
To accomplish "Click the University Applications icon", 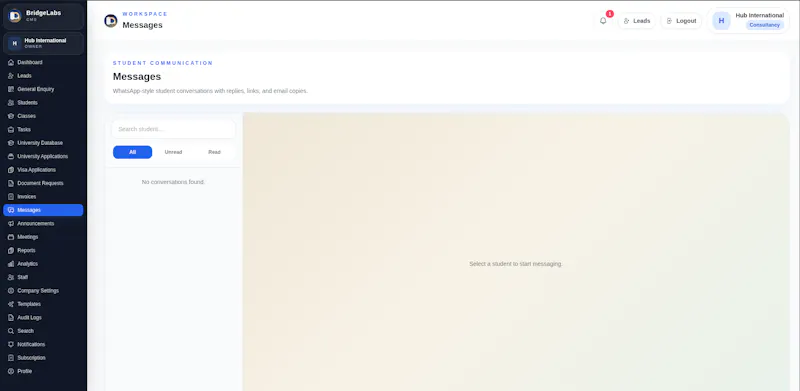I will tap(11, 156).
